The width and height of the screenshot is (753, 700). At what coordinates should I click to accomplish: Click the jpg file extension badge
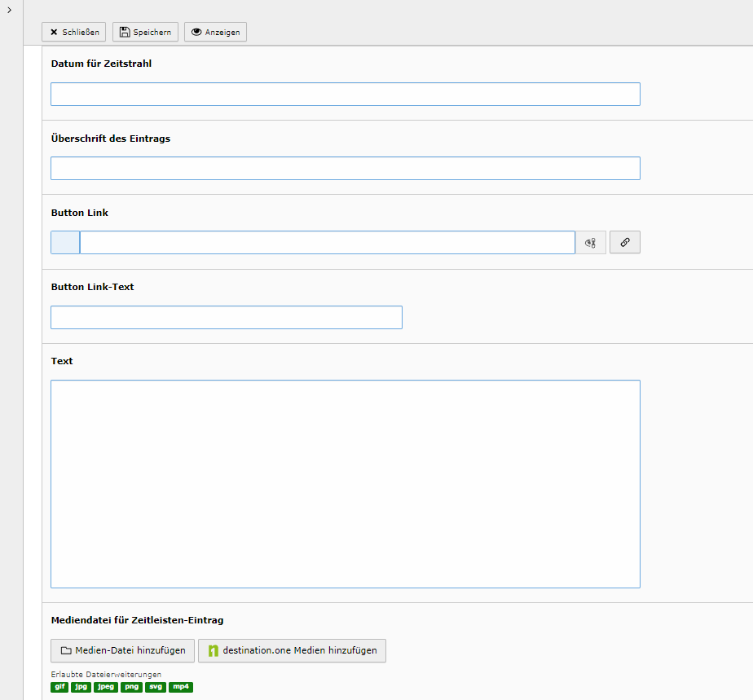click(81, 687)
